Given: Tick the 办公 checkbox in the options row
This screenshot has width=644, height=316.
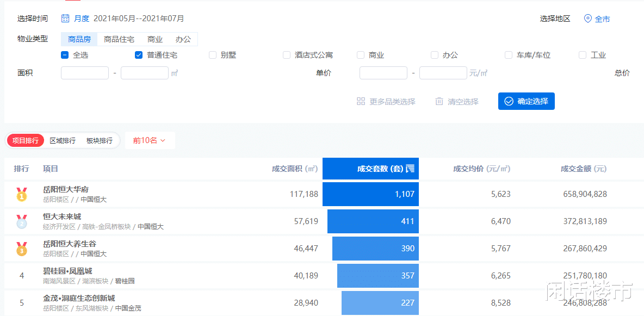Looking at the screenshot, I should [x=434, y=55].
